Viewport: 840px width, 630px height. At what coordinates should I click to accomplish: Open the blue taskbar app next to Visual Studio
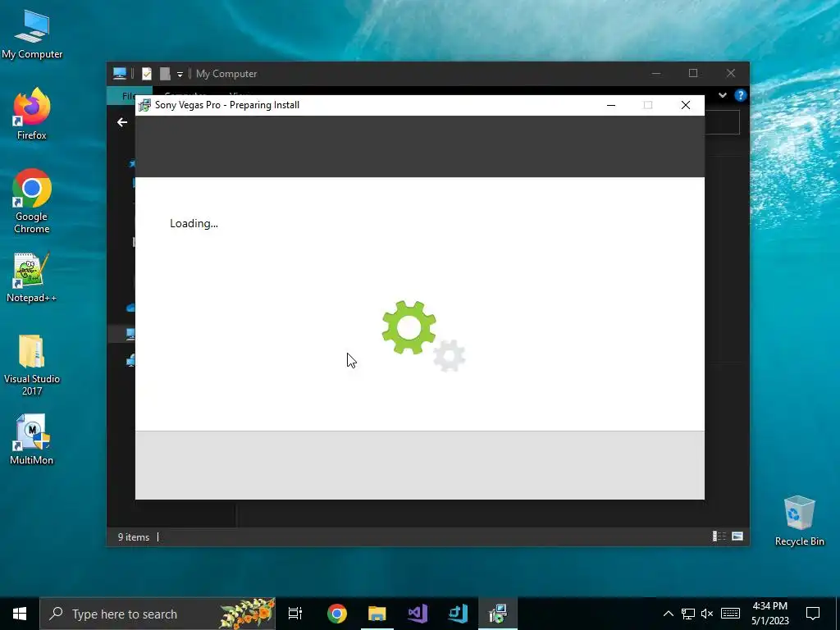coord(458,614)
